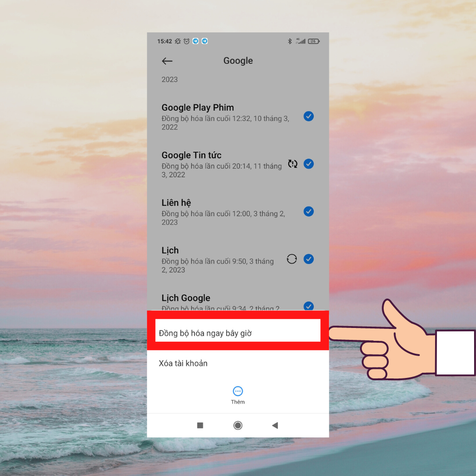This screenshot has height=476, width=476.
Task: Toggle the Liên hệ sync checkbox
Action: point(308,211)
